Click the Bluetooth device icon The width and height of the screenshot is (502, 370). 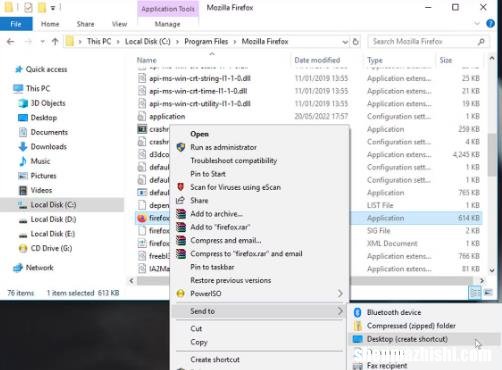pyautogui.click(x=357, y=312)
